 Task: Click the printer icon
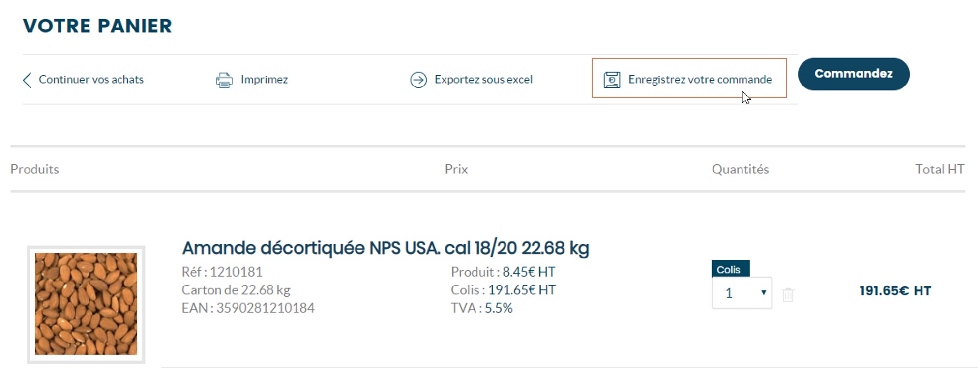point(224,80)
